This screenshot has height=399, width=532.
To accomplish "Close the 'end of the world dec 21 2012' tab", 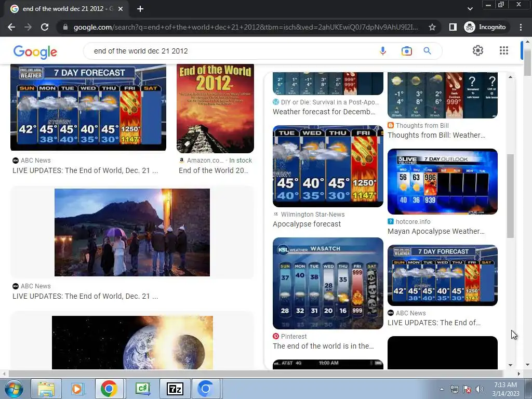I will pos(121,9).
